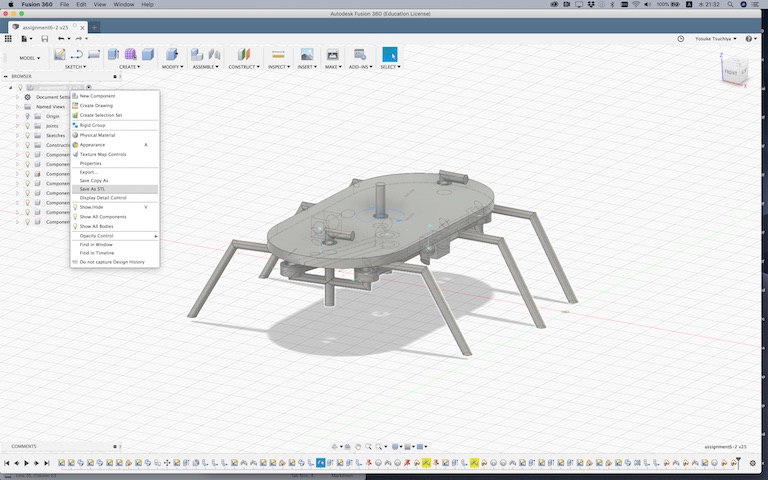Toggle the root component lightbulb visibility
Viewport: 768px width, 480px height.
(20, 88)
